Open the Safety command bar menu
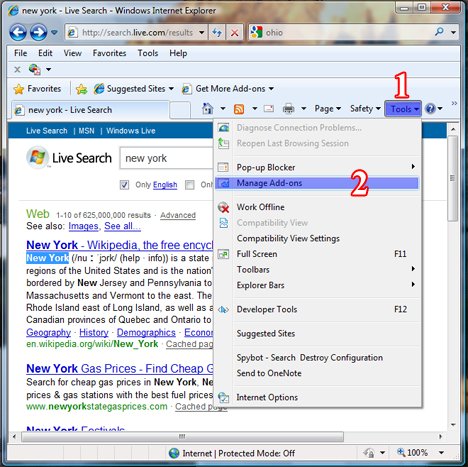This screenshot has height=467, width=468. pyautogui.click(x=365, y=109)
